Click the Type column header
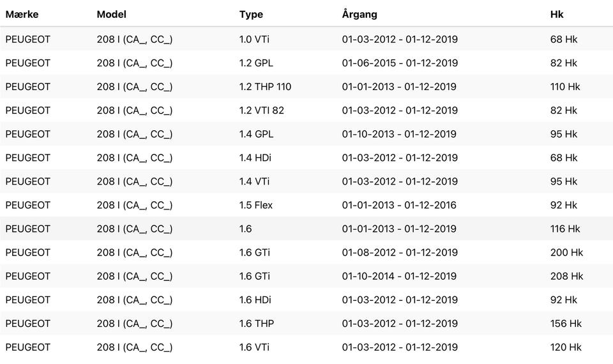 tap(251, 14)
